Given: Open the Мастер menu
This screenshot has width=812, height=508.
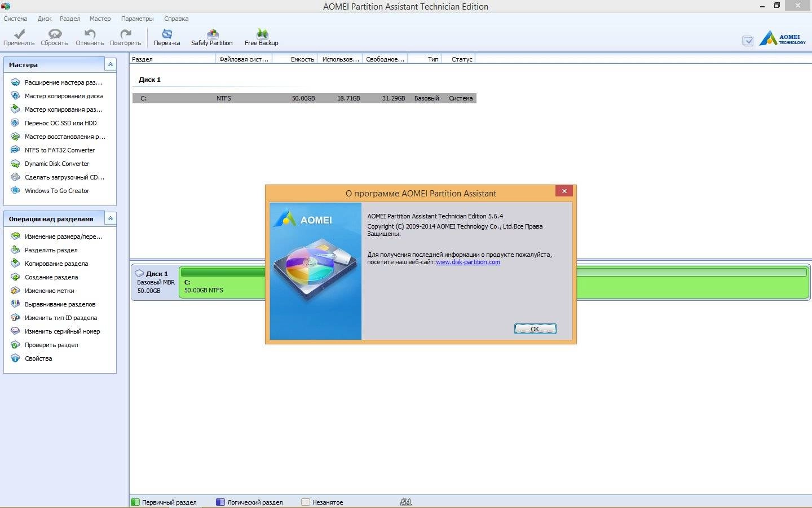Looking at the screenshot, I should 100,19.
